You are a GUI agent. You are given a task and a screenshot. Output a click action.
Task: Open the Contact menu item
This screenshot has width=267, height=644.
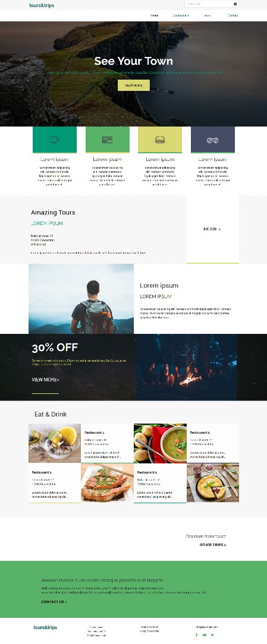point(233,15)
